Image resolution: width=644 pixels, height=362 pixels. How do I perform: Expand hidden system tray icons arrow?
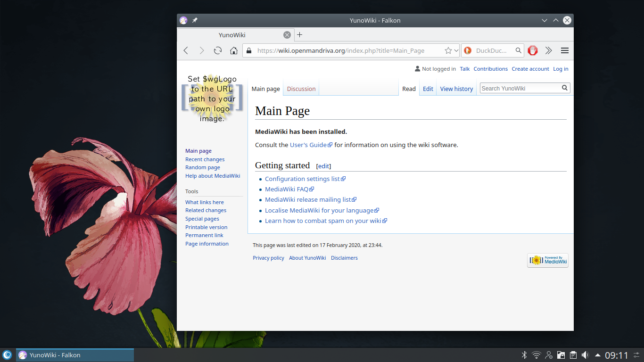(x=598, y=355)
